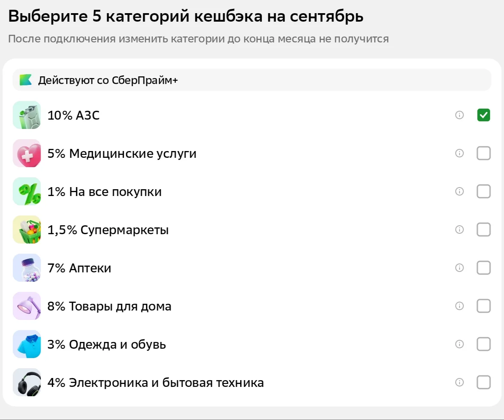View info for 1,5% Супермаркеты

459,230
